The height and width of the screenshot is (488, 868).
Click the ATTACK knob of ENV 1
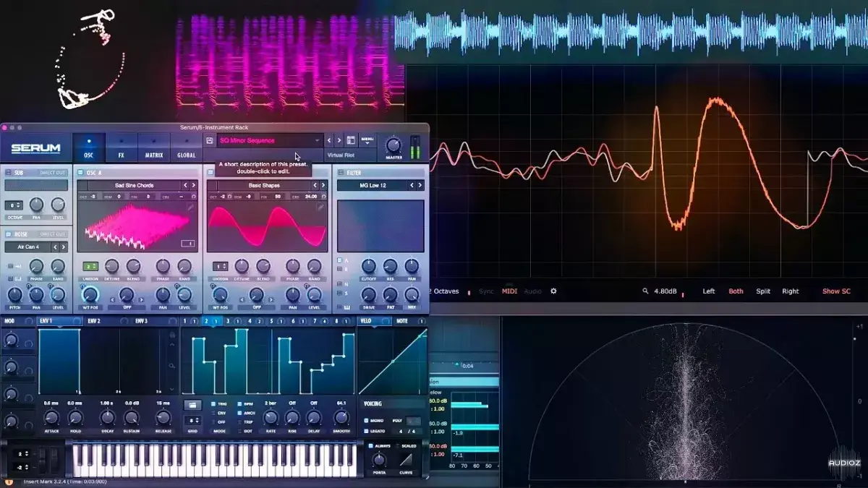[x=51, y=417]
